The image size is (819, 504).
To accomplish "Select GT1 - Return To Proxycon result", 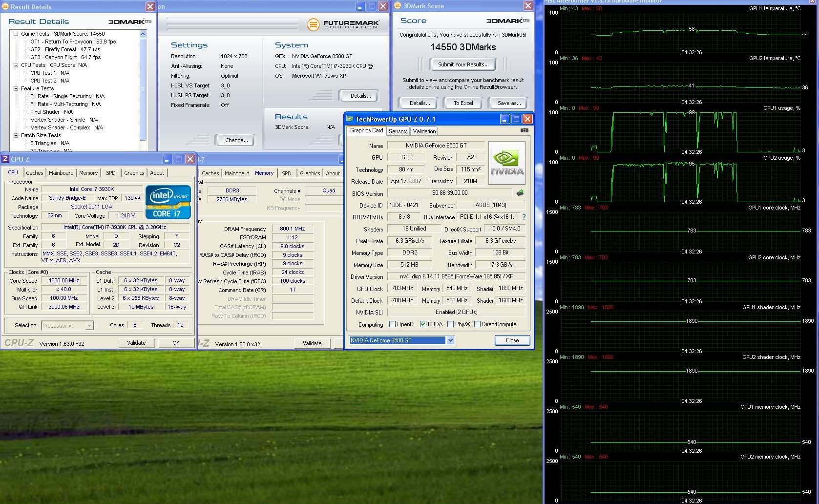I will pos(73,42).
